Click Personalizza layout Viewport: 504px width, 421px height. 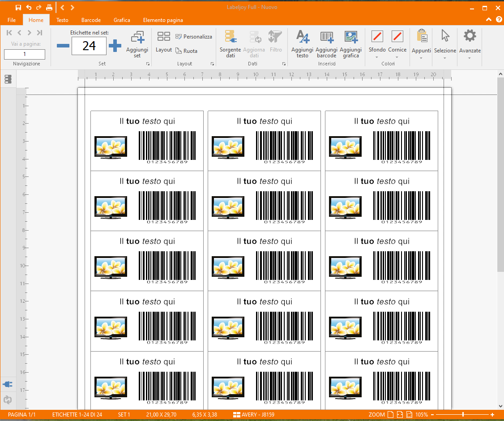(194, 37)
